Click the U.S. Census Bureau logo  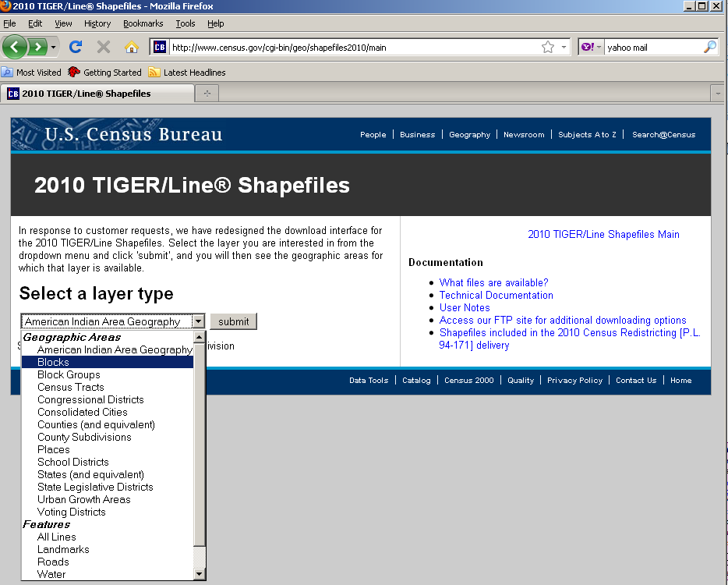[133, 134]
